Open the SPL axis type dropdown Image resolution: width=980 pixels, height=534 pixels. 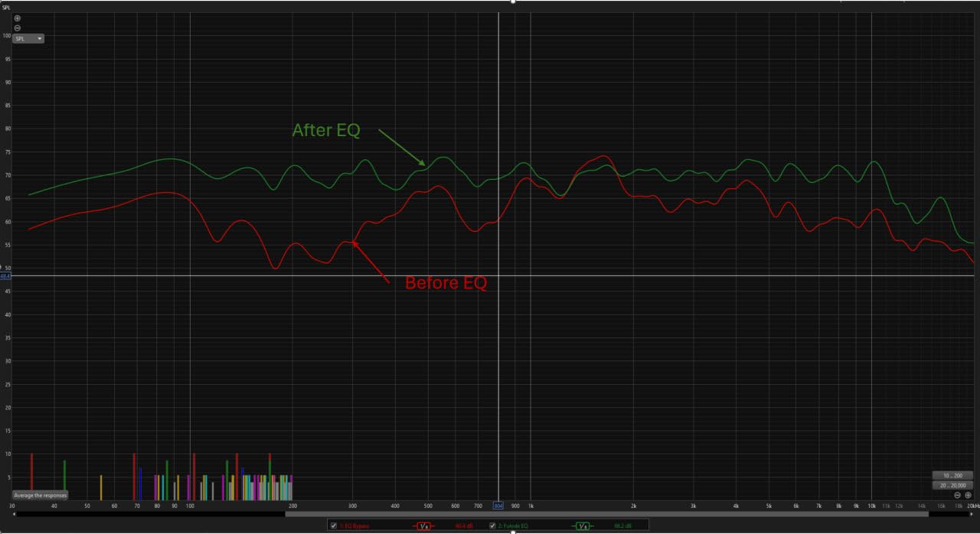(x=28, y=38)
